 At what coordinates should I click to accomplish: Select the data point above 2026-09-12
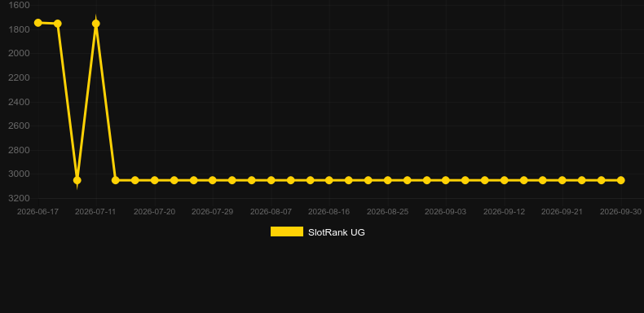[505, 180]
